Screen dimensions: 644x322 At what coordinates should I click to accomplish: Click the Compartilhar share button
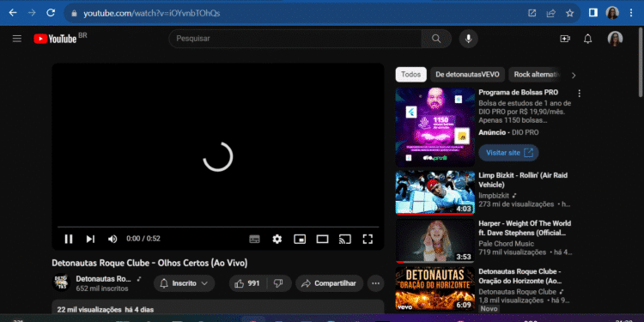[x=330, y=283]
